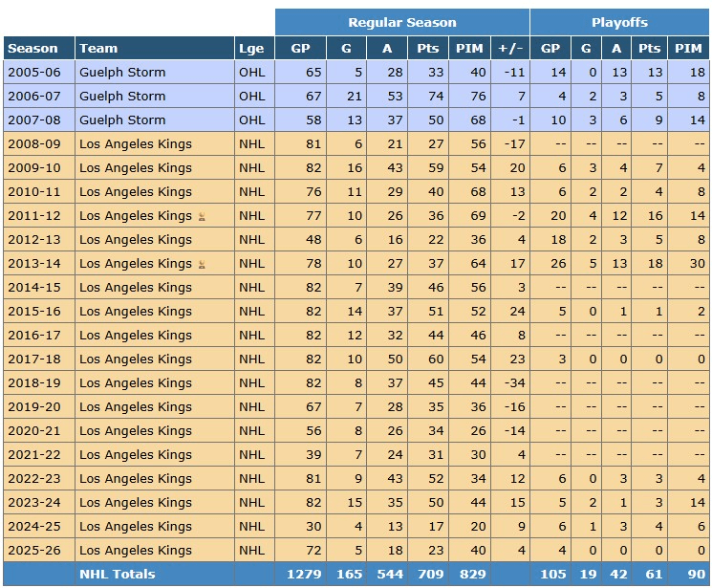Open Guelph Storm team in 2007-08 row
The height and width of the screenshot is (588, 712).
point(122,120)
